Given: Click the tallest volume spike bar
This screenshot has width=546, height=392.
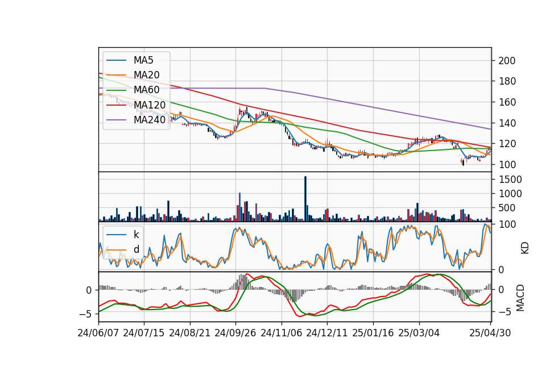Looking at the screenshot, I should 305,199.
